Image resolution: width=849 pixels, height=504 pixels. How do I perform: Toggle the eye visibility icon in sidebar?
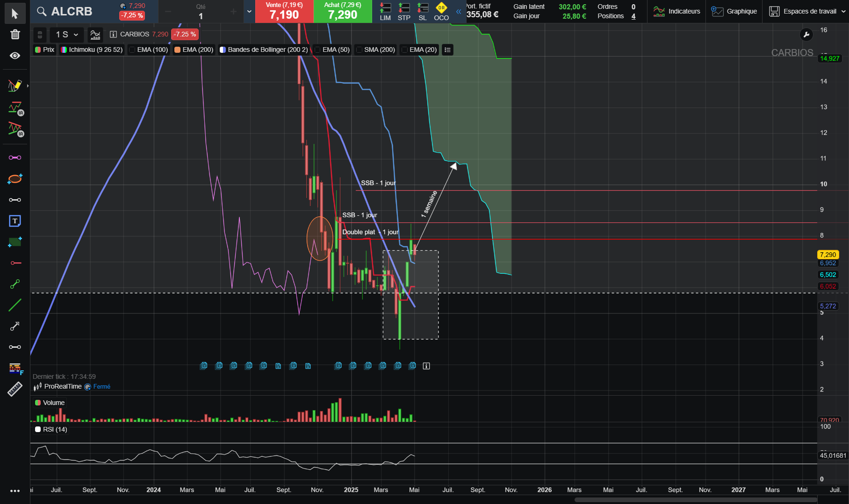[15, 56]
